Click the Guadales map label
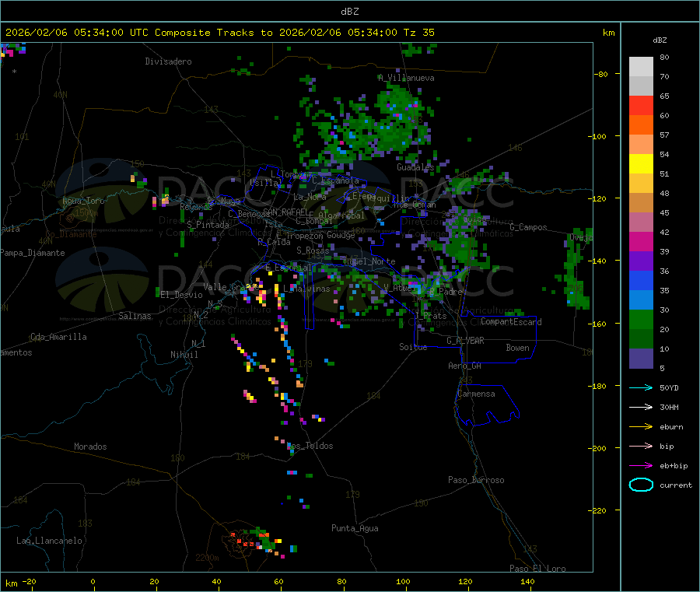The image size is (700, 592). [x=415, y=167]
